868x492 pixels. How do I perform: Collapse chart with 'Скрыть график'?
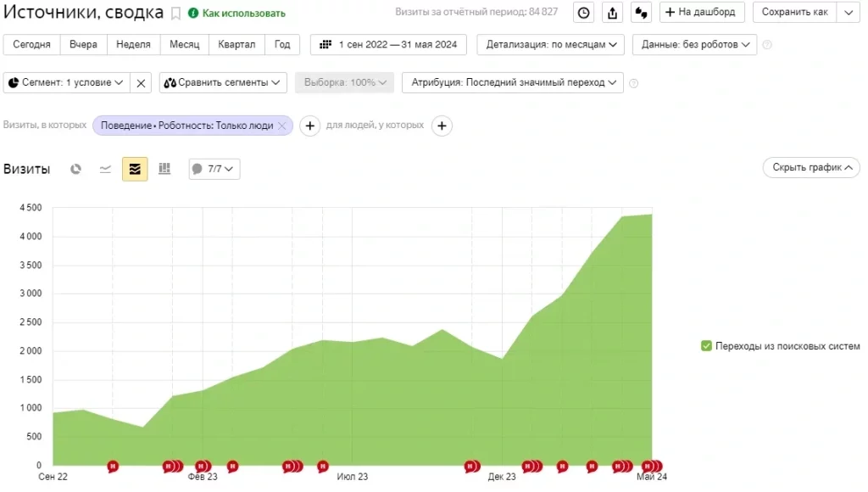coord(810,168)
